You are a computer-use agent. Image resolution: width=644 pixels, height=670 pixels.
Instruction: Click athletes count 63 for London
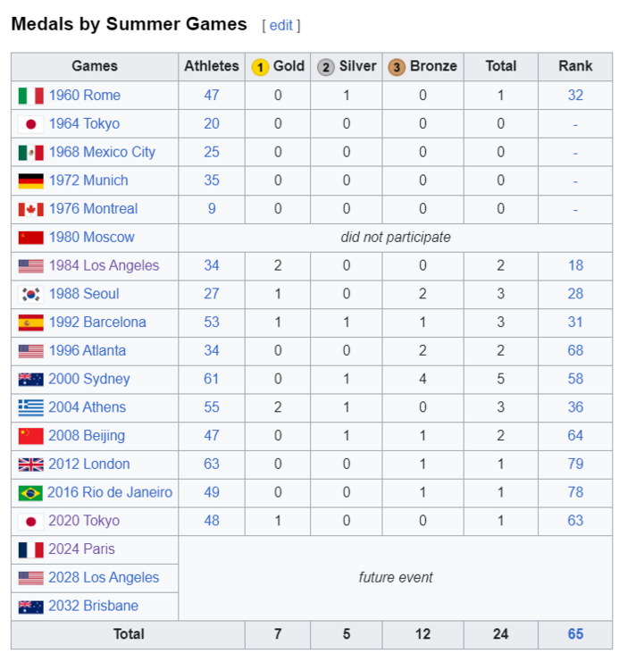(x=212, y=464)
